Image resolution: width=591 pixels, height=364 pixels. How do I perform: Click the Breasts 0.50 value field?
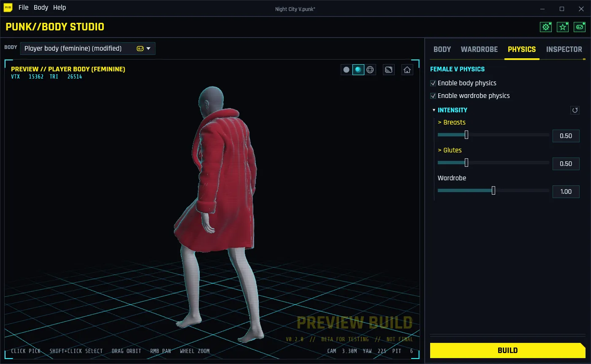tap(566, 136)
